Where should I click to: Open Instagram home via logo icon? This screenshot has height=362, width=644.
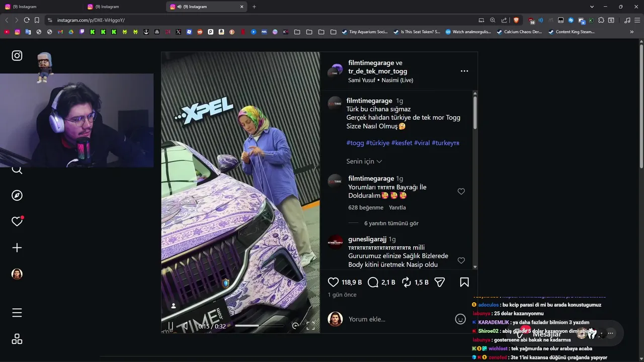(x=17, y=56)
